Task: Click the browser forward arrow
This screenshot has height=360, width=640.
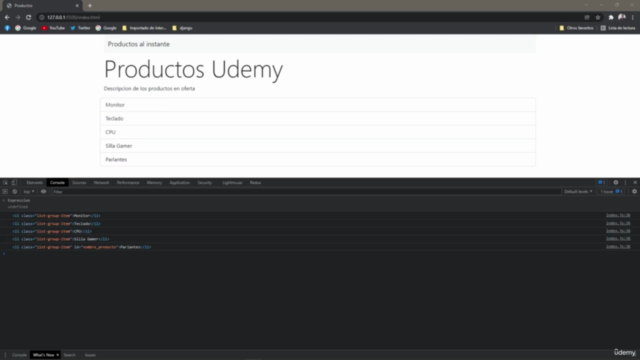Action: click(x=18, y=17)
